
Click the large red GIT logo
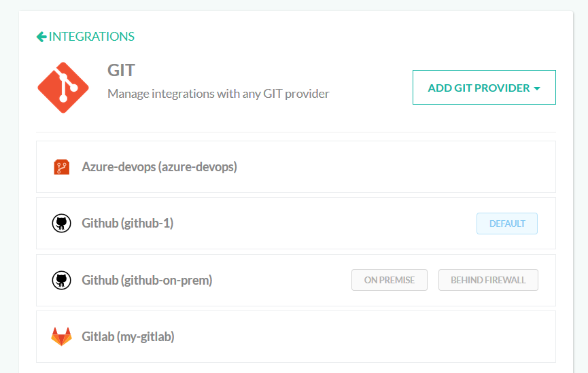click(x=63, y=88)
